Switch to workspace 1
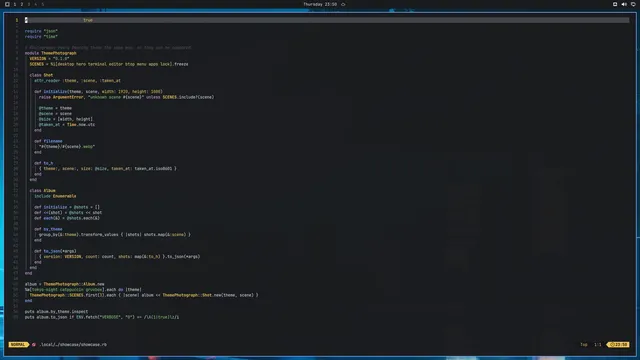The image size is (640, 360). [15, 4]
